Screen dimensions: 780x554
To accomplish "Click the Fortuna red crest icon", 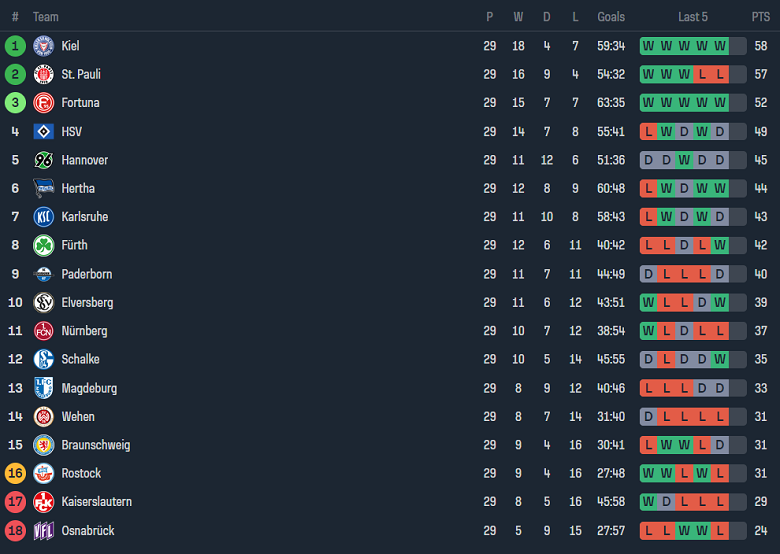I will pos(43,103).
